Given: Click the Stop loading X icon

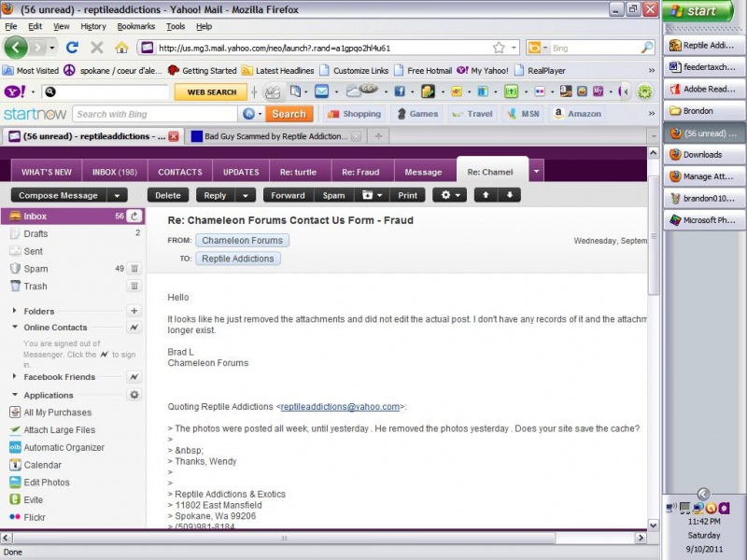Looking at the screenshot, I should 97,48.
